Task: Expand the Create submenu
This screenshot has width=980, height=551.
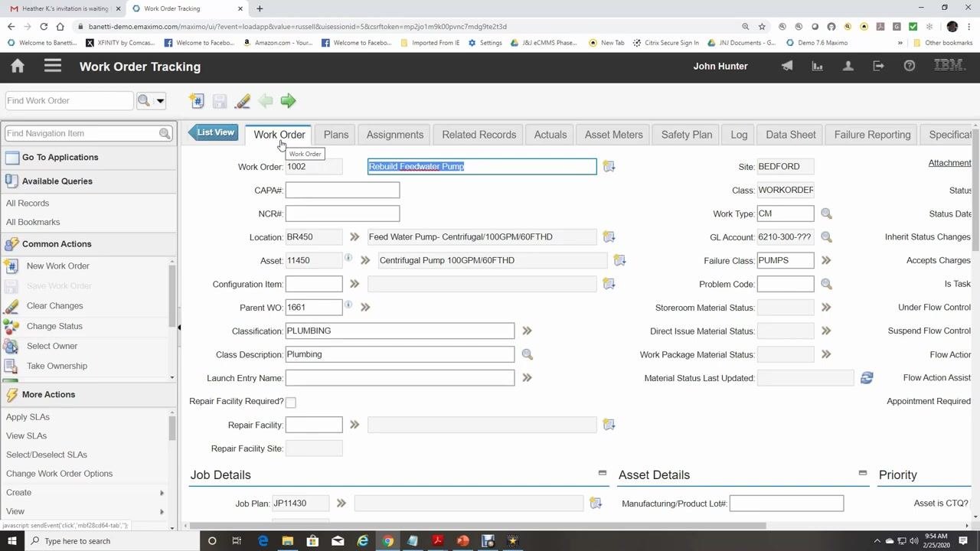Action: pos(86,493)
